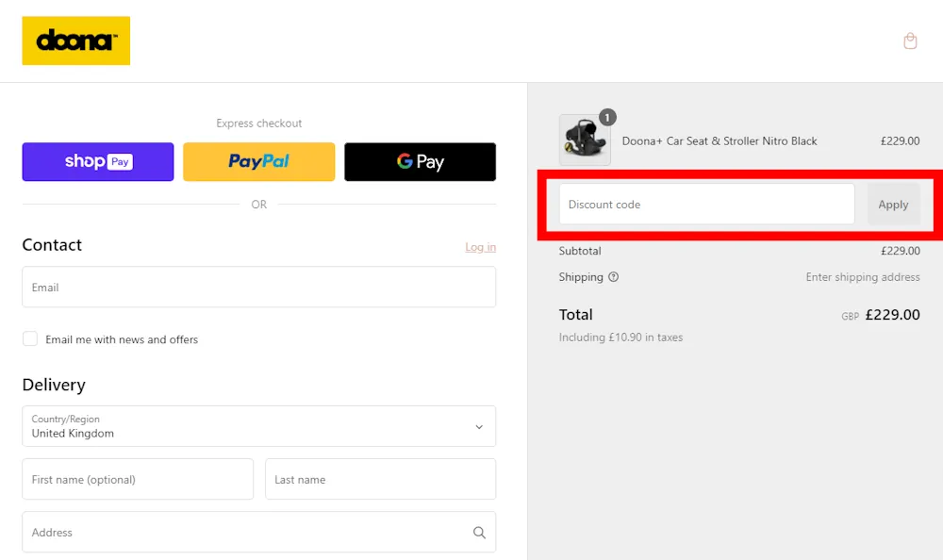943x560 pixels.
Task: Tick 'Email me with news and offers'
Action: click(x=30, y=338)
